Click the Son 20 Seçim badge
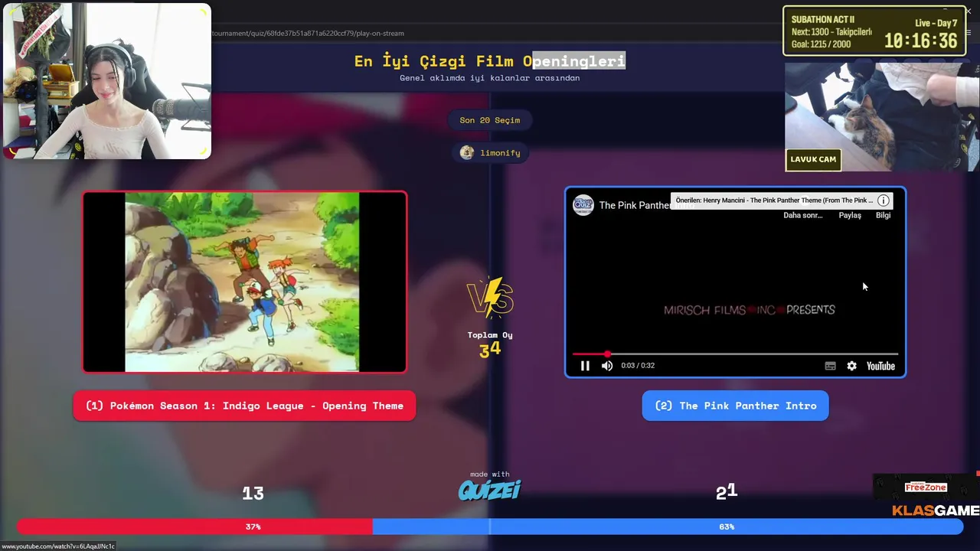Viewport: 980px width, 551px height. [490, 120]
